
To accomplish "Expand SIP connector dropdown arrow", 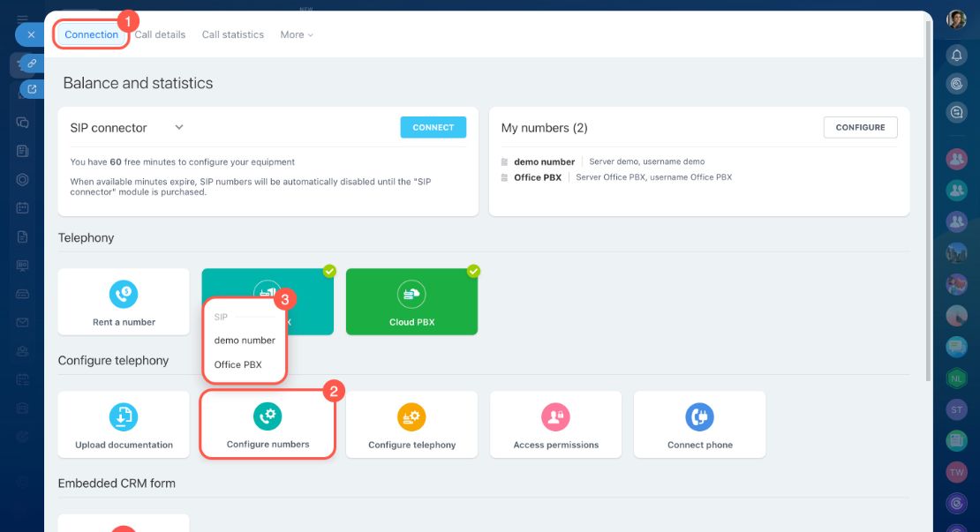I will [x=178, y=127].
